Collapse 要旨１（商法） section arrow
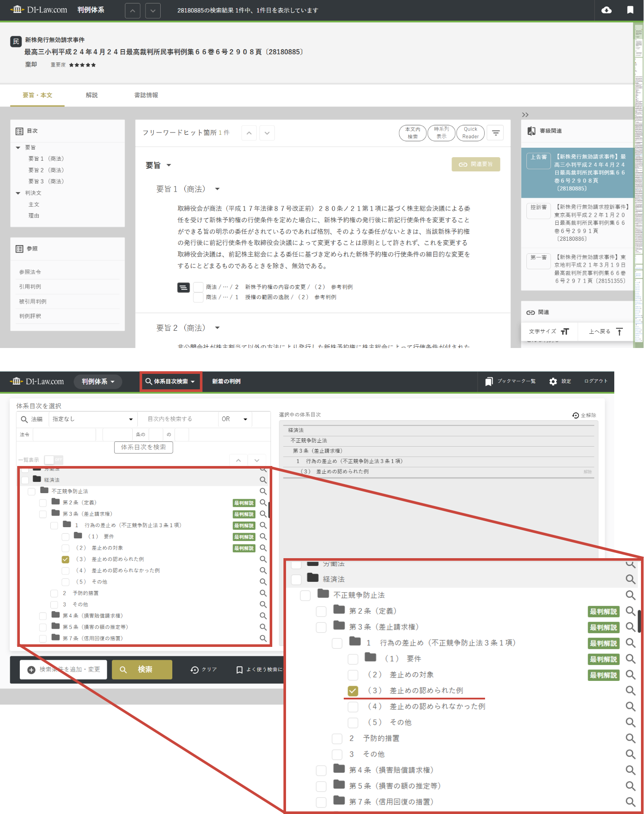 click(x=218, y=189)
